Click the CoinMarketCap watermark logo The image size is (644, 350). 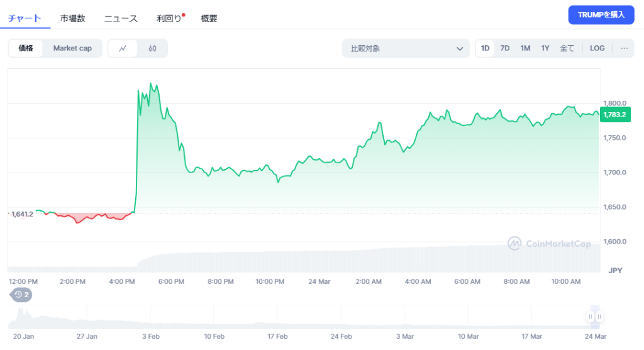click(x=549, y=244)
